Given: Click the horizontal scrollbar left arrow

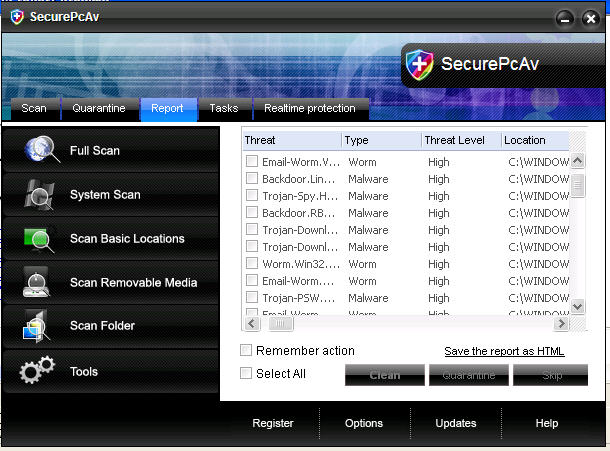Looking at the screenshot, I should 252,323.
